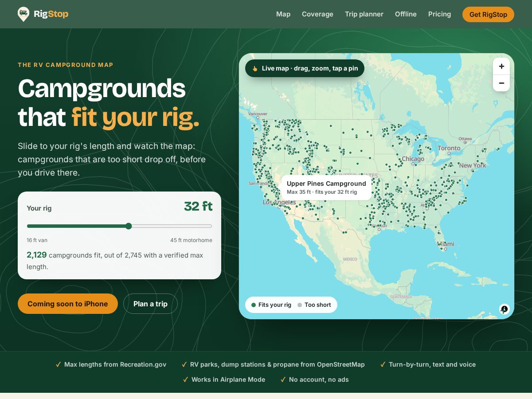Click checkmark beside Turn-by-turn, text and voice
The height and width of the screenshot is (399, 532).
[383, 364]
